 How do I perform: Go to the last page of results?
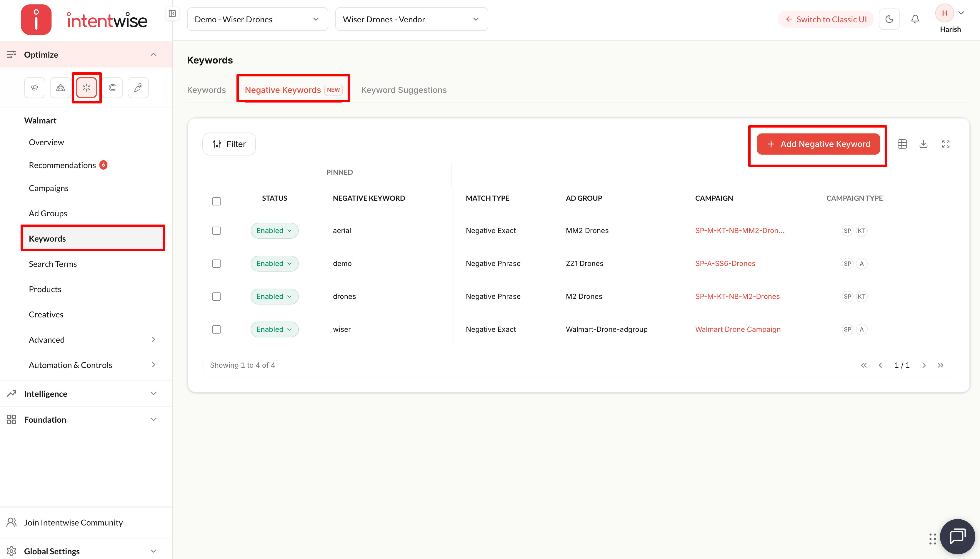940,365
